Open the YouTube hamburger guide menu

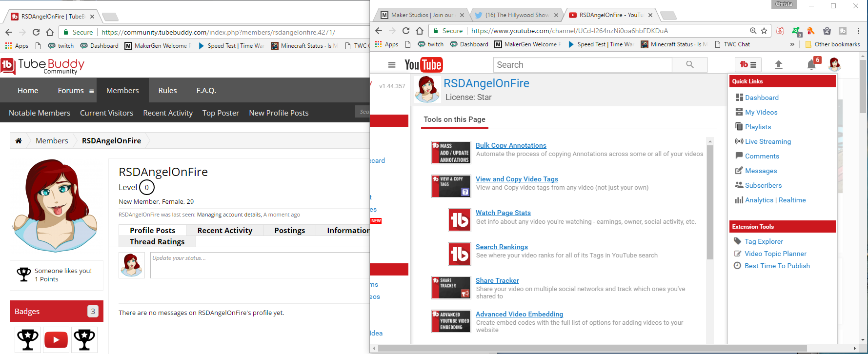click(391, 65)
